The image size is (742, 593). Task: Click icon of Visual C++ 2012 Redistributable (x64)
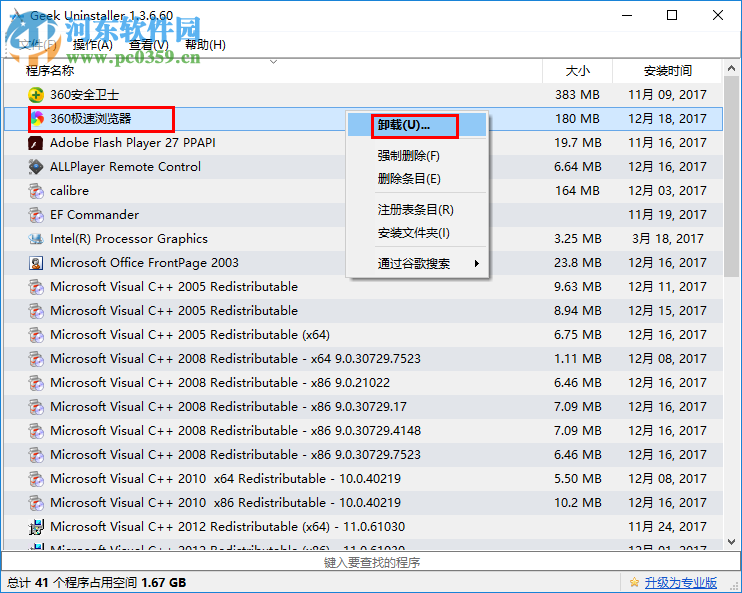pyautogui.click(x=36, y=527)
